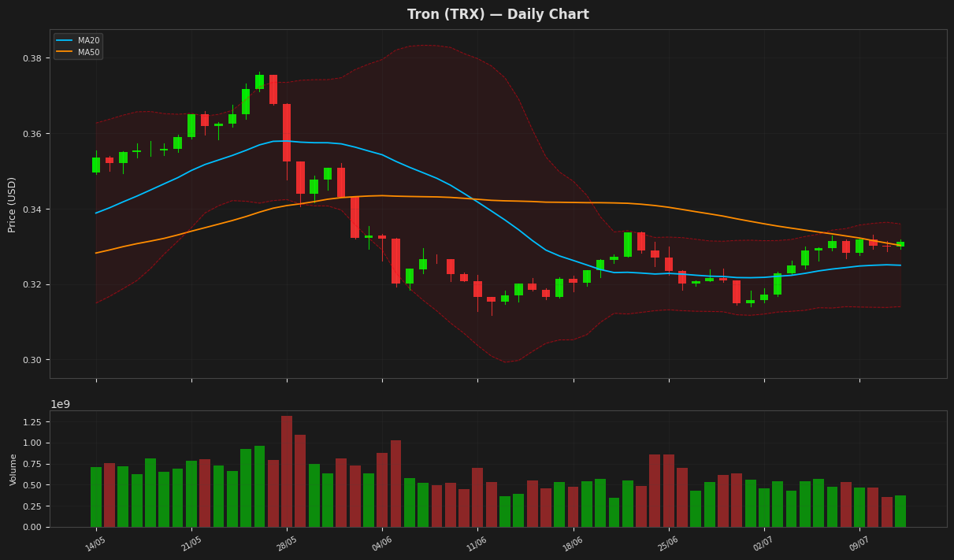Click the first green volume bar at 14/05
The image size is (954, 560).
click(96, 497)
